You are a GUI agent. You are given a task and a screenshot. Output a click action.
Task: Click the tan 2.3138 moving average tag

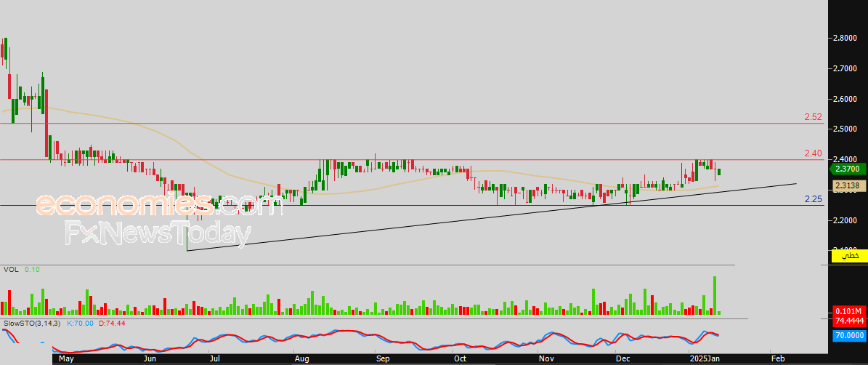[x=849, y=186]
